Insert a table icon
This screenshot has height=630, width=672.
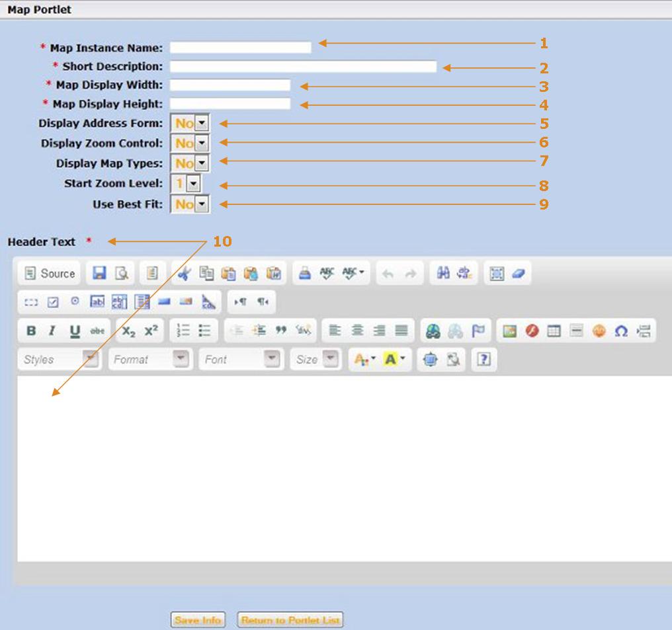click(x=554, y=331)
